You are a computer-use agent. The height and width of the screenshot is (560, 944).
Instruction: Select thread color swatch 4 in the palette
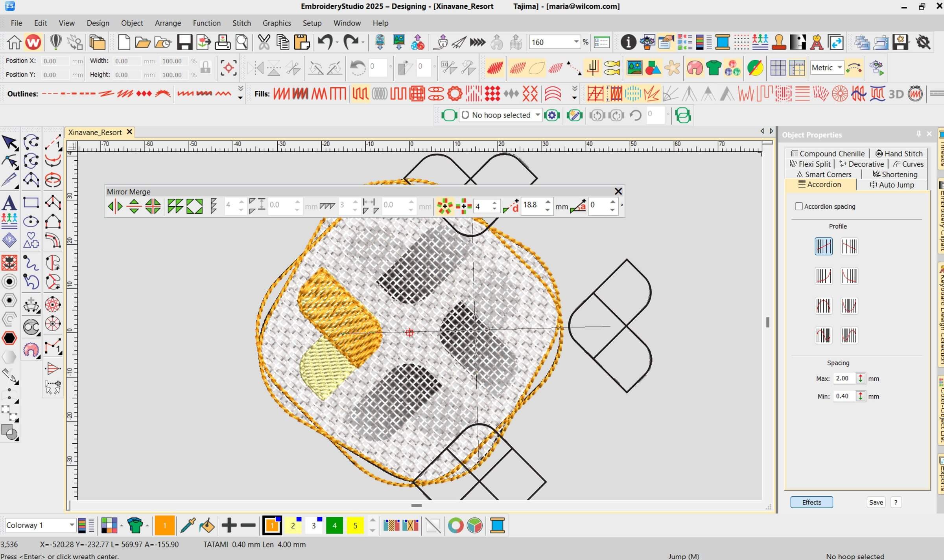[x=334, y=525]
